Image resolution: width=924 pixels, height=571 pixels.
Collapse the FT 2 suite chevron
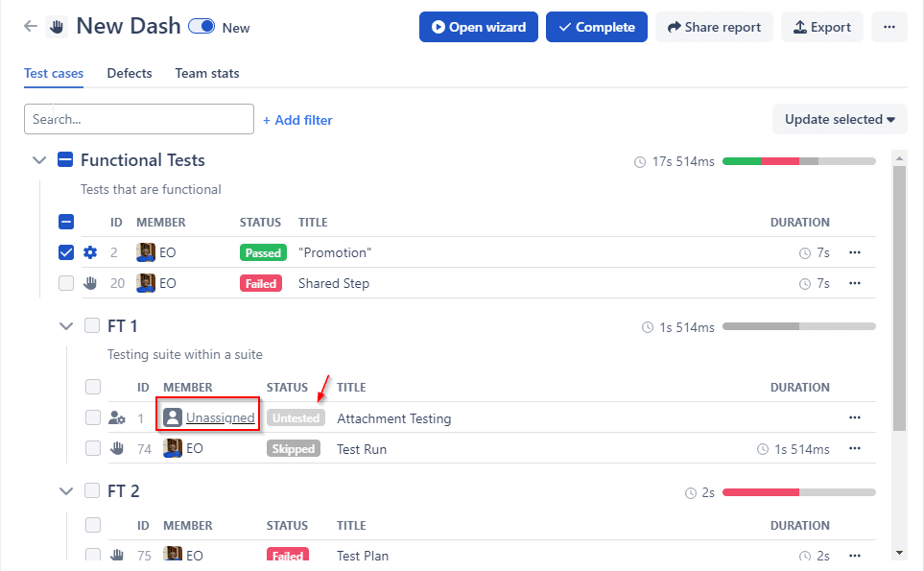pyautogui.click(x=66, y=491)
